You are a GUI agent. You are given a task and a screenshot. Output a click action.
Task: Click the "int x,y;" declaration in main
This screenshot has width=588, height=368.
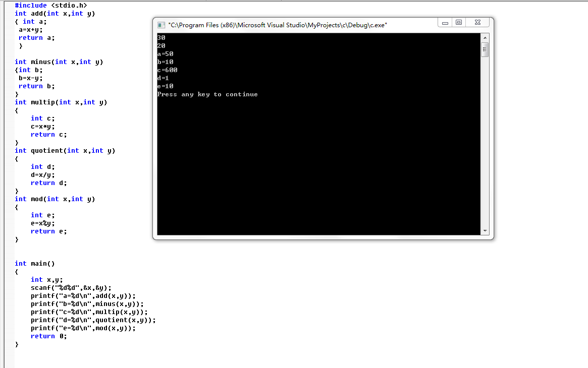(x=47, y=280)
